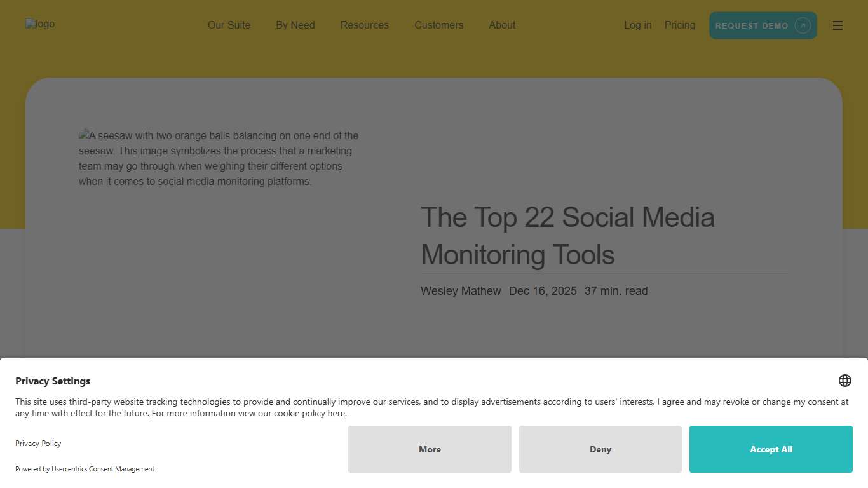Open the Privacy Policy link
The height and width of the screenshot is (488, 868).
(x=38, y=444)
